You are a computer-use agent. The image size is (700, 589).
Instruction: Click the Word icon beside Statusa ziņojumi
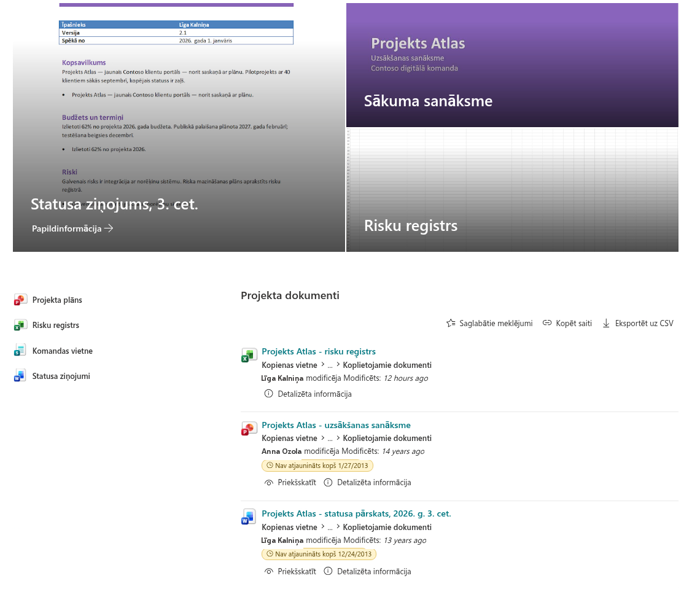[20, 376]
